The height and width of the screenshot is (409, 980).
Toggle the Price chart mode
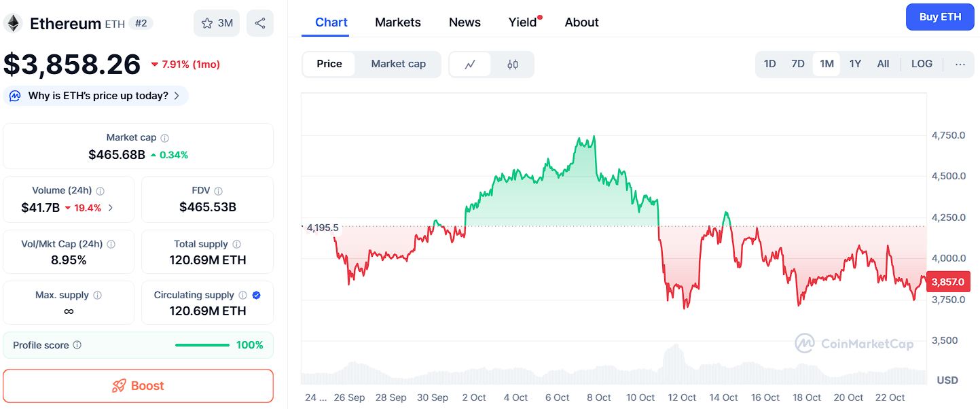[329, 64]
